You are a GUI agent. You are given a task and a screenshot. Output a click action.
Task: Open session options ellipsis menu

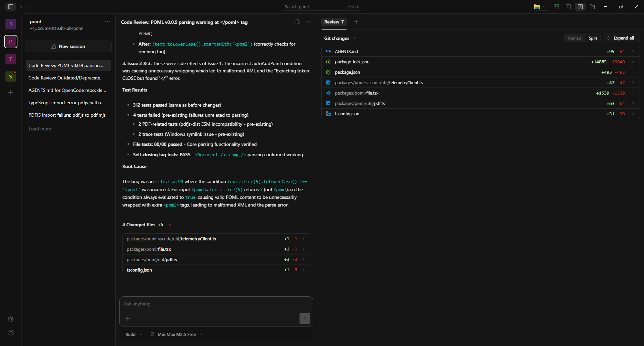pos(309,22)
